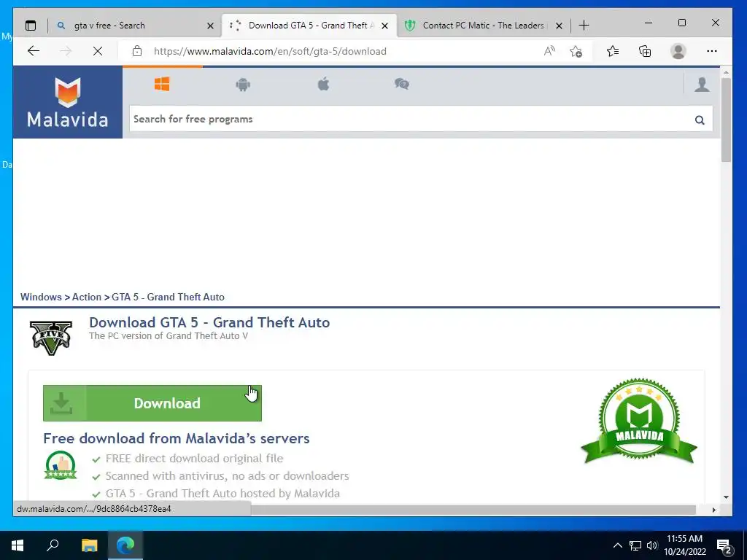This screenshot has width=747, height=560.
Task: Open the Collections panel
Action: pos(645,51)
